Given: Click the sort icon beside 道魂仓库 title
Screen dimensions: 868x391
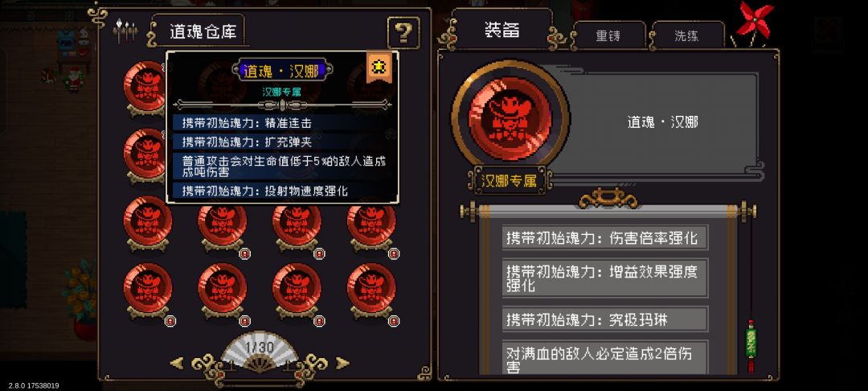Looking at the screenshot, I should point(125,31).
